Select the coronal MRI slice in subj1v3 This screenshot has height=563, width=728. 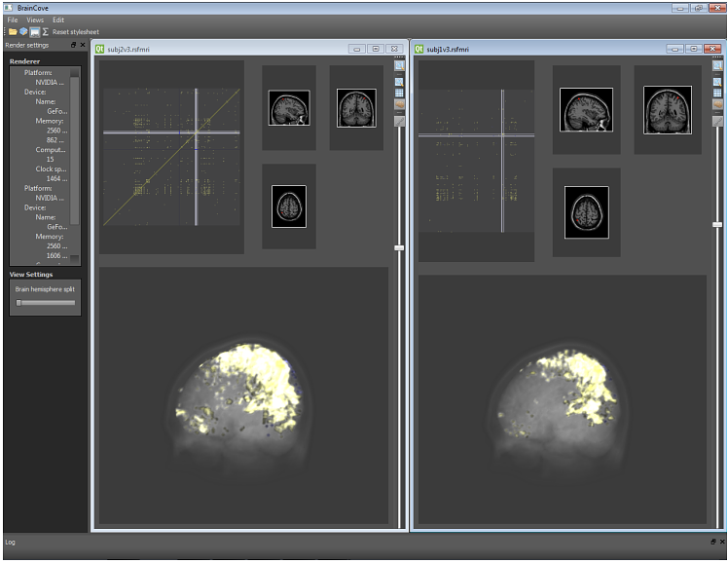point(668,110)
